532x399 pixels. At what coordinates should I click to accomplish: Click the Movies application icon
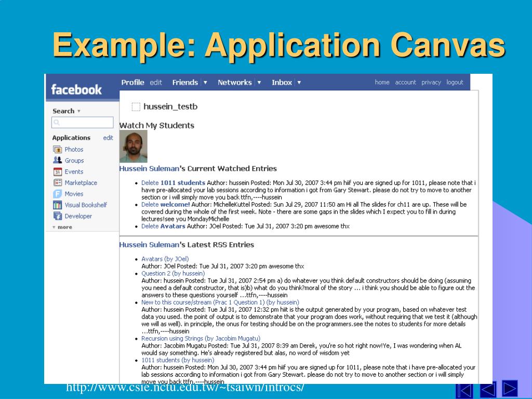tap(57, 194)
